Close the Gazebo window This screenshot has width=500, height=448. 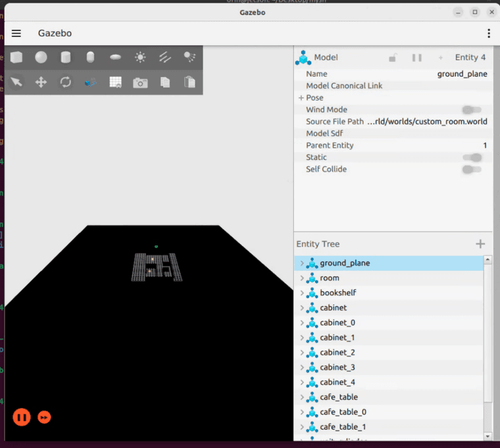pyautogui.click(x=491, y=12)
